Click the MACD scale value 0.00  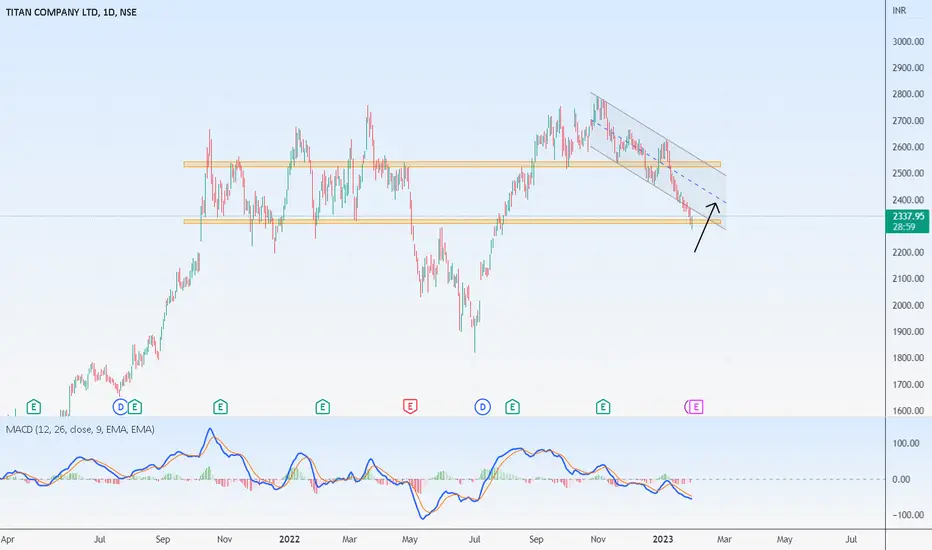(901, 479)
